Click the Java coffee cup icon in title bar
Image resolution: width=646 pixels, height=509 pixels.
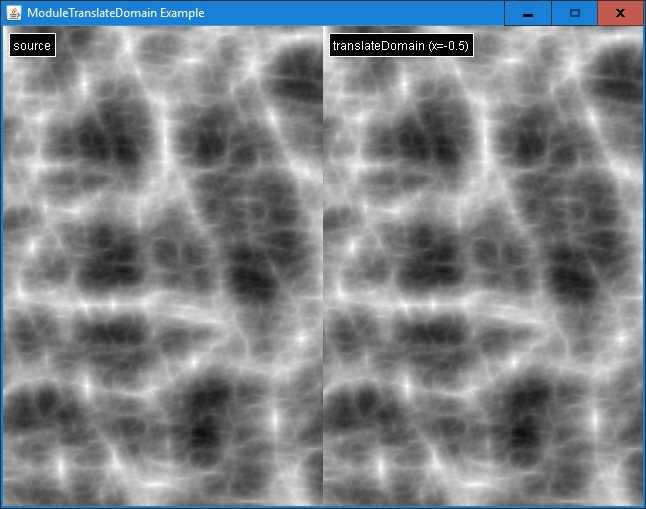tap(14, 13)
